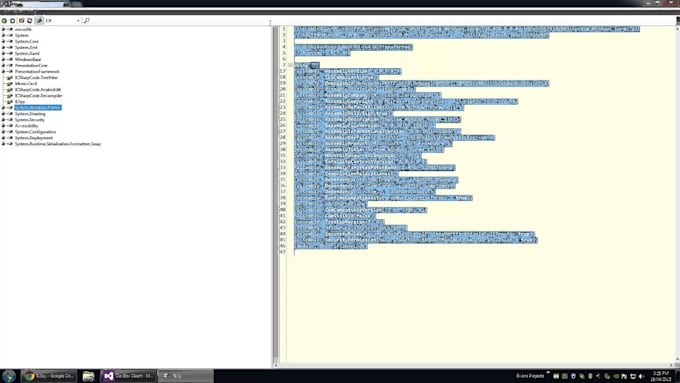The image size is (680, 383).
Task: Expand the System assembly node
Action: point(3,36)
